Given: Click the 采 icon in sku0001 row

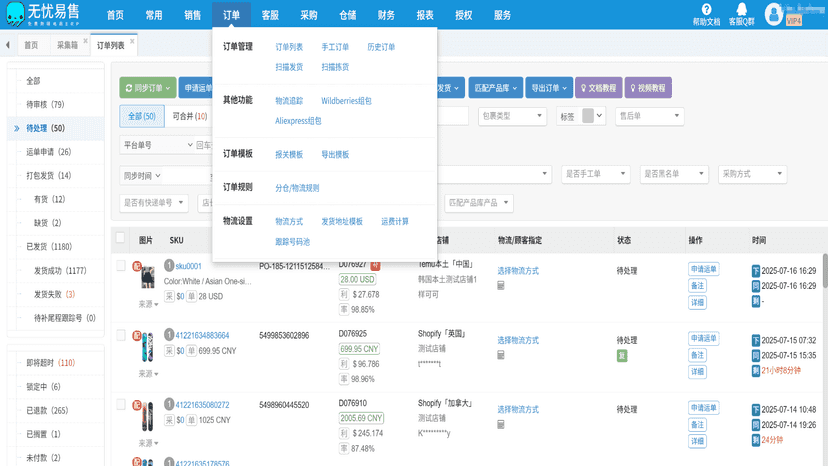Looking at the screenshot, I should 169,296.
